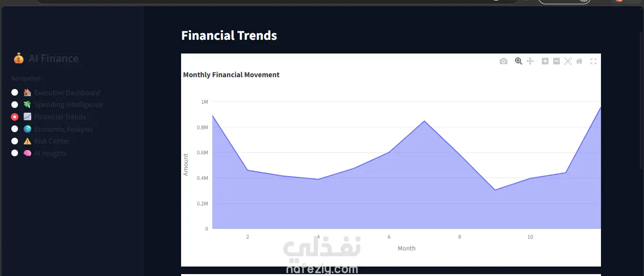Screen dimensions: 644x276
Task: Zoom in with the plus chart button
Action: (545, 61)
